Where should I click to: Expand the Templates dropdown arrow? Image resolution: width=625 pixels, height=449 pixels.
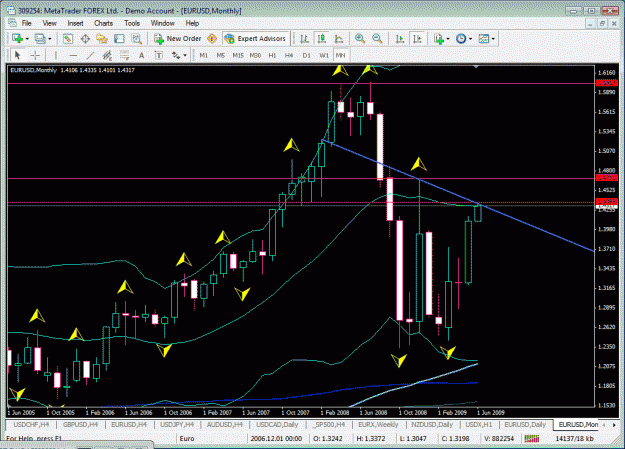[493, 39]
